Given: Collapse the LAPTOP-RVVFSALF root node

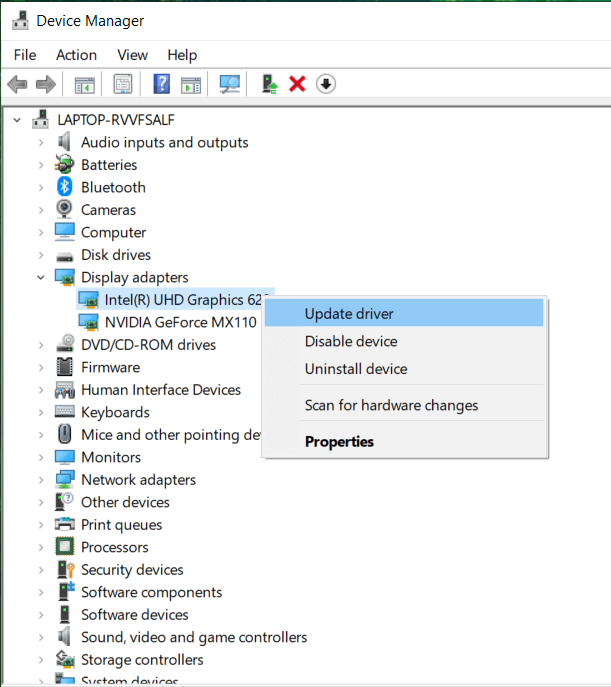Looking at the screenshot, I should 17,120.
